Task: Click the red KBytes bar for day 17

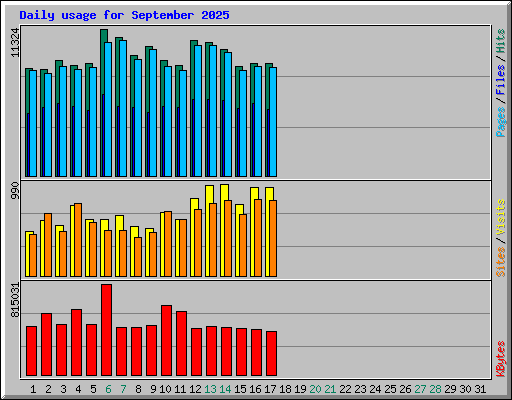Action: click(x=271, y=353)
